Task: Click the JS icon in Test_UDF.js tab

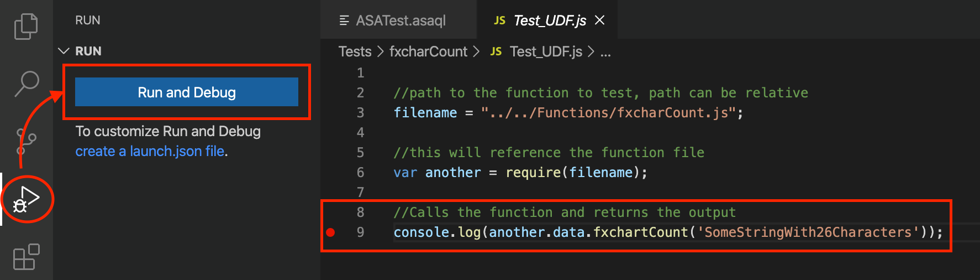Action: [x=499, y=20]
